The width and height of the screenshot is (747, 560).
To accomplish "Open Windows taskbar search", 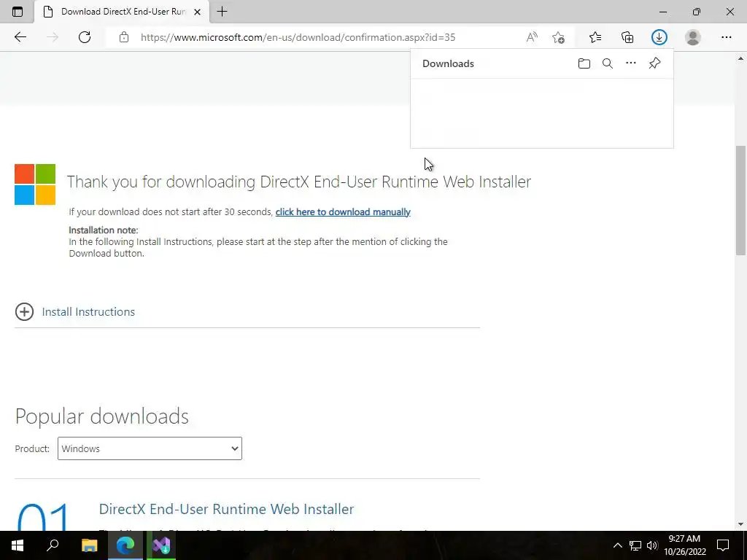I will (53, 545).
